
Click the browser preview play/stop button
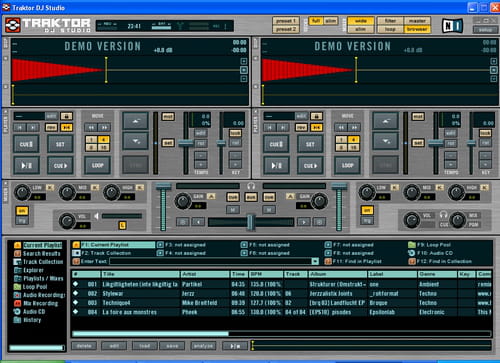tap(235, 346)
